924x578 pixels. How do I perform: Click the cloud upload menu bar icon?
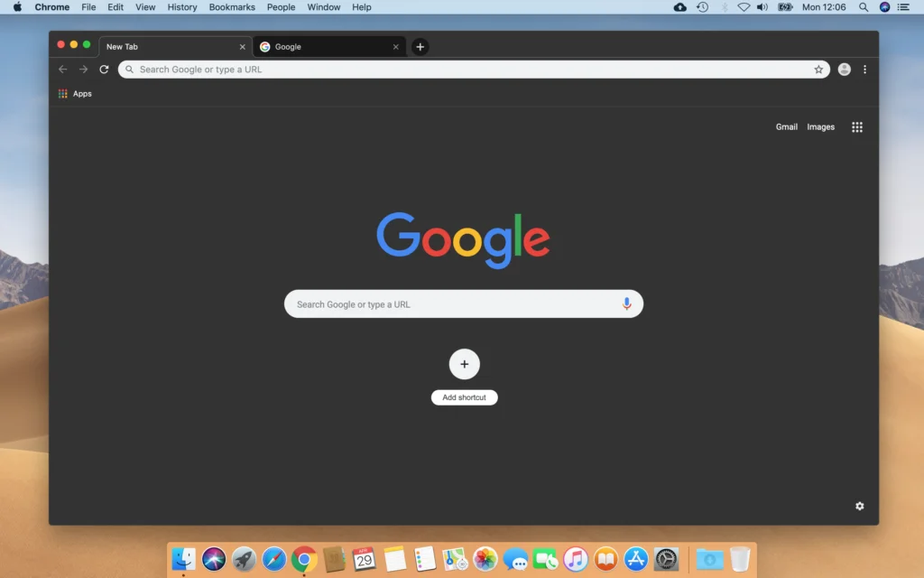[x=680, y=7]
